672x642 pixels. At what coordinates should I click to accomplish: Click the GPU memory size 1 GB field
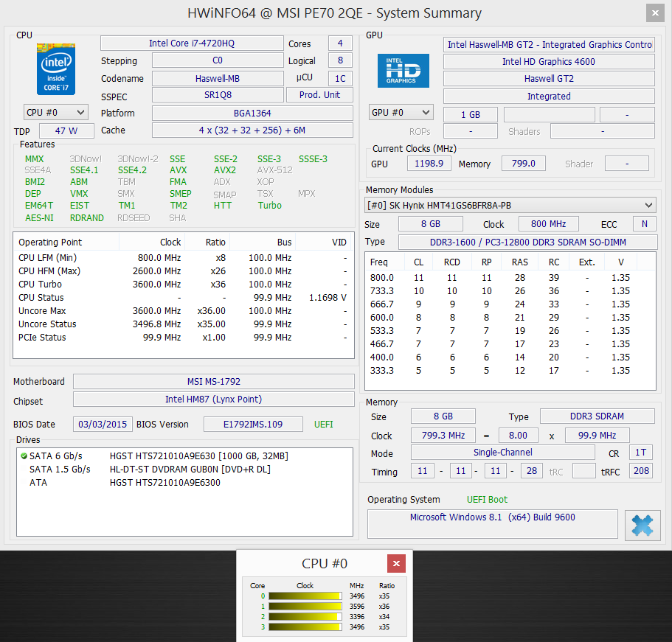point(471,115)
